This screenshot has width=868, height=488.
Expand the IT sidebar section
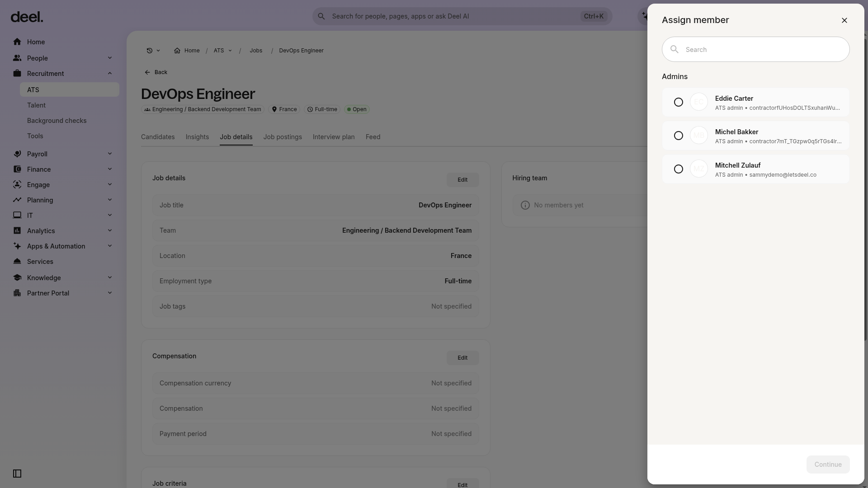click(x=110, y=215)
